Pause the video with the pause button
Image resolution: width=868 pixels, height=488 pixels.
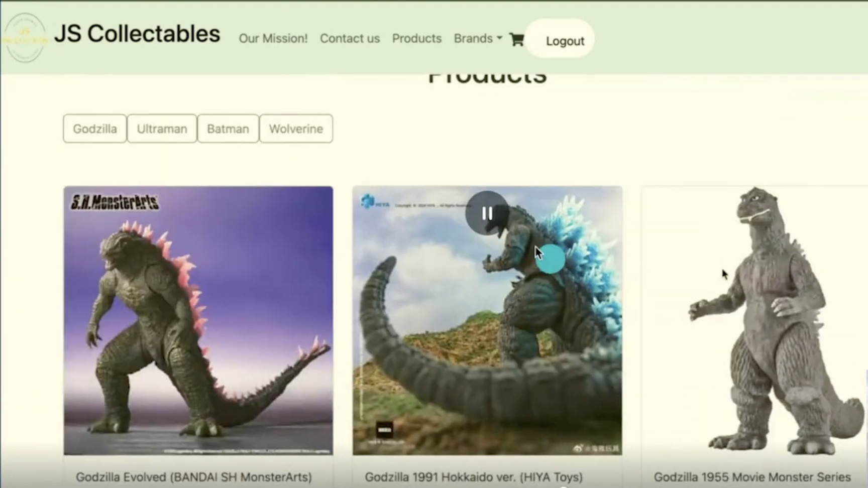(x=487, y=213)
